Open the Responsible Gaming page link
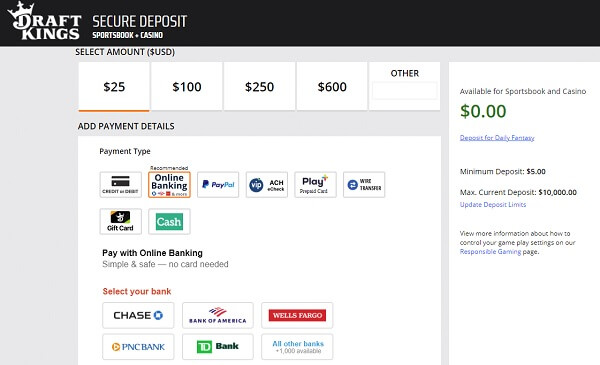 pos(490,252)
